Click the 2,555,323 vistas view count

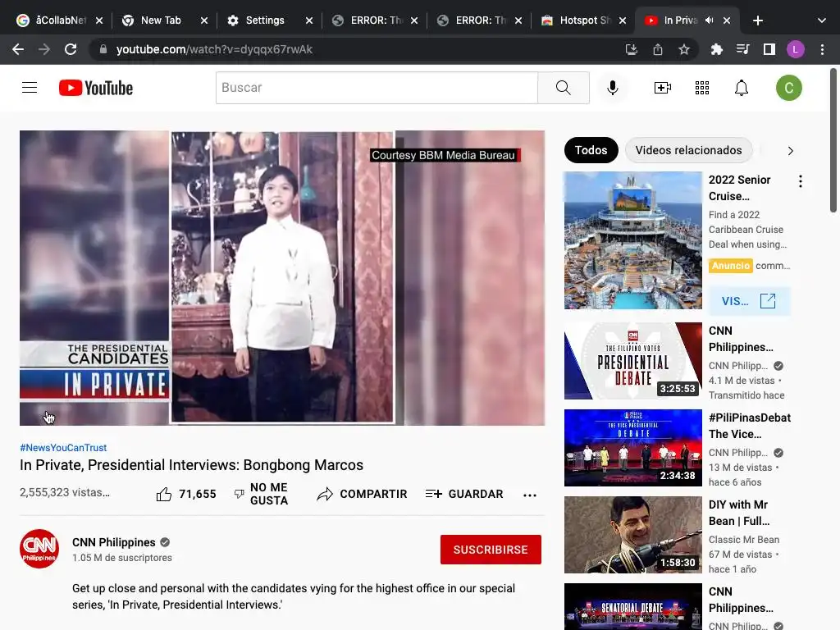64,492
